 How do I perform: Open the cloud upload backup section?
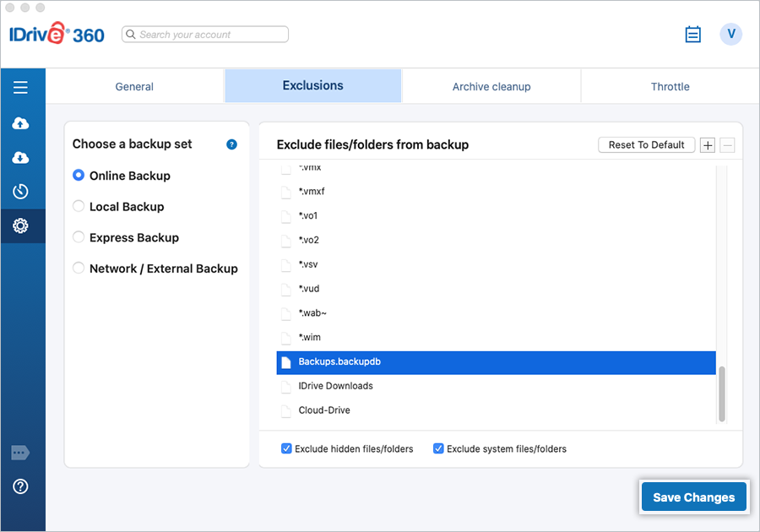point(21,123)
